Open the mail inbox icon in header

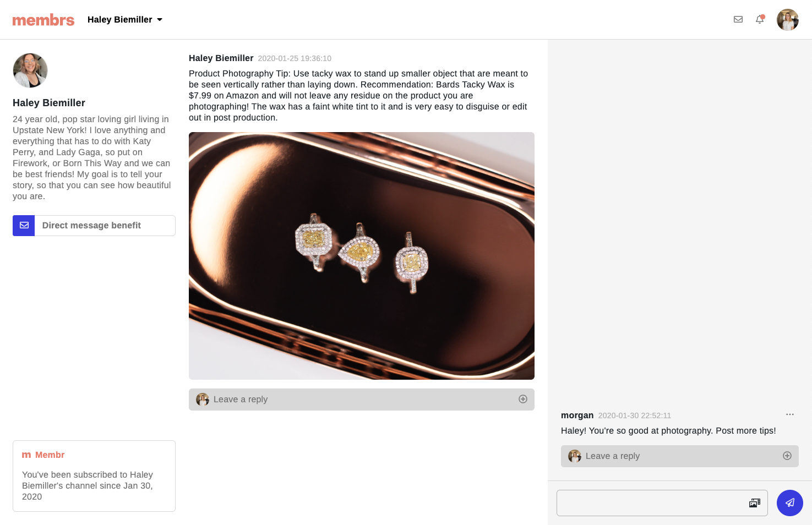click(738, 19)
